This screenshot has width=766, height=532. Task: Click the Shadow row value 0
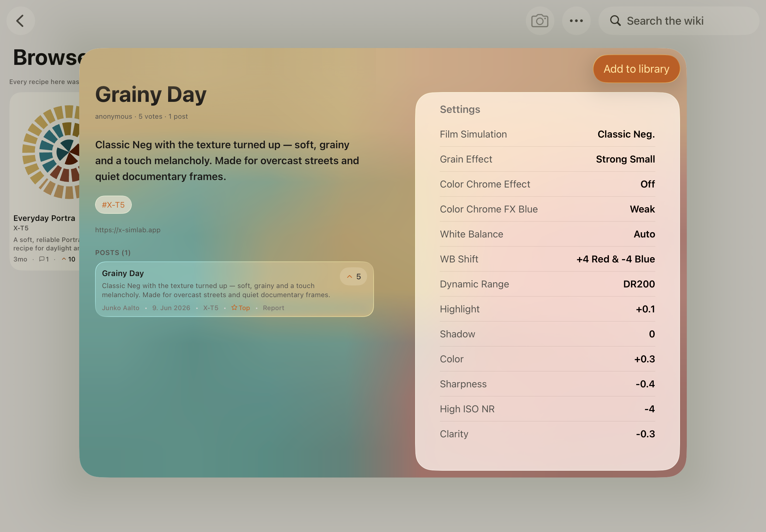pos(652,334)
